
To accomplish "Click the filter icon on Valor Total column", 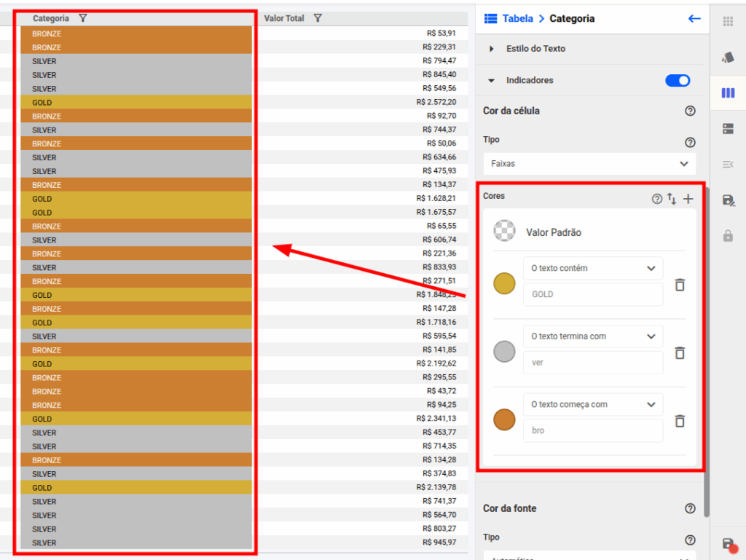I will tap(318, 18).
